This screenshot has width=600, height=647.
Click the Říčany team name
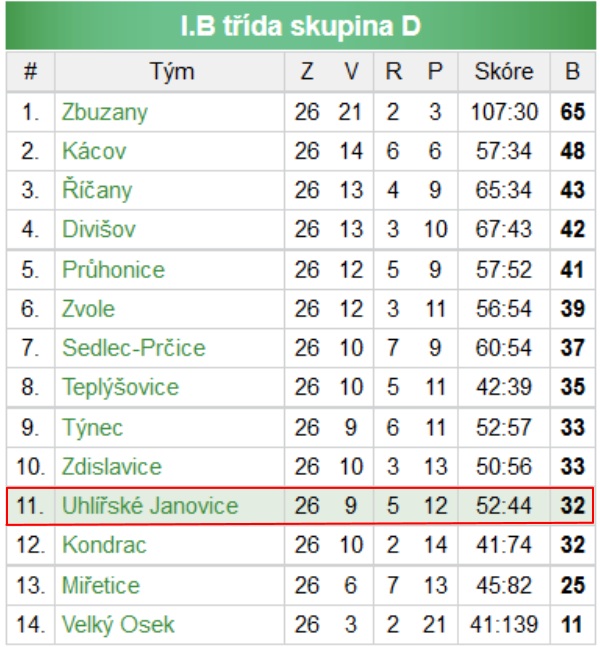(x=97, y=190)
